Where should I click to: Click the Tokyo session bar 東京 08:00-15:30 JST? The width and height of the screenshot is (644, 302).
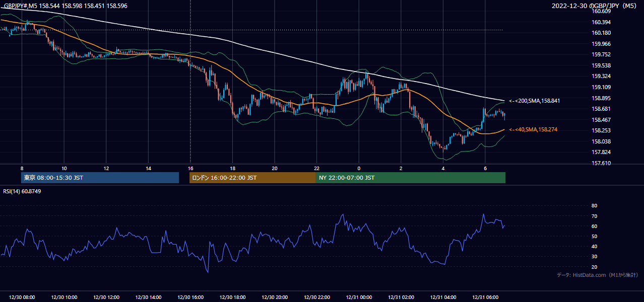pos(100,178)
